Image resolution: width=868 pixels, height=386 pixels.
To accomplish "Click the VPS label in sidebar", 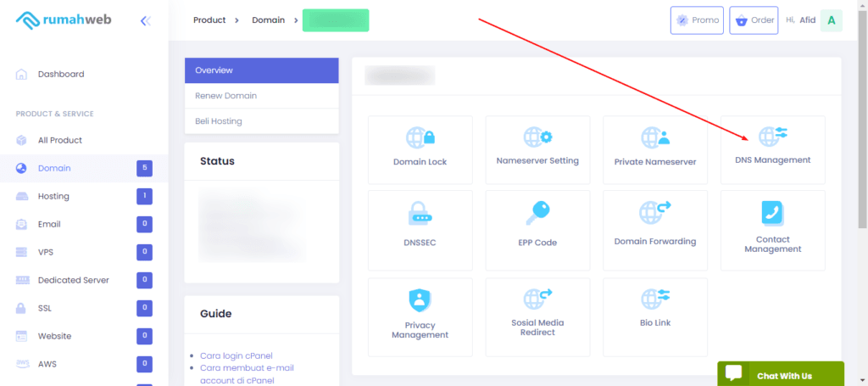I will point(47,252).
